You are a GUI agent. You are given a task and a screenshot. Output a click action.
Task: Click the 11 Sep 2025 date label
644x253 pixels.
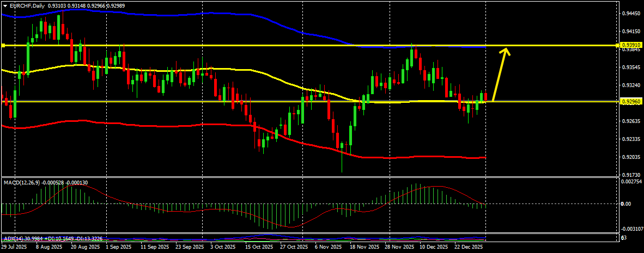pos(155,247)
